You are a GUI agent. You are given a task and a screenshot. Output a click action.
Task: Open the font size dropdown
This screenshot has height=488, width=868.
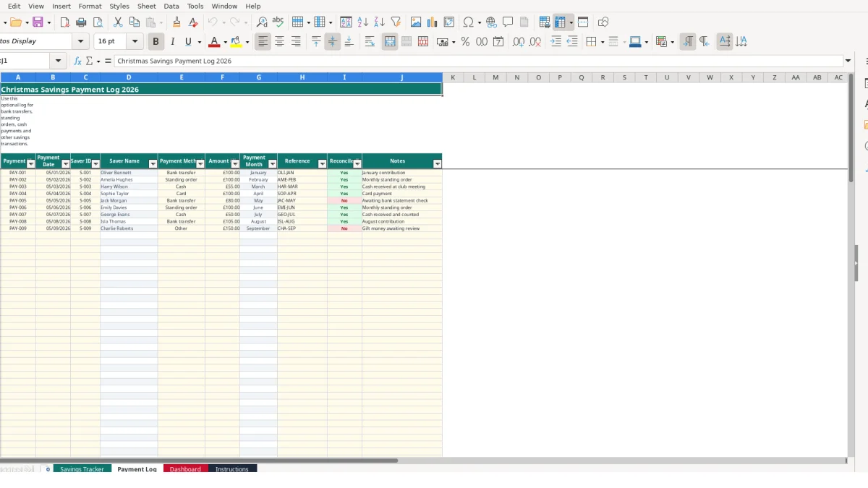click(135, 42)
